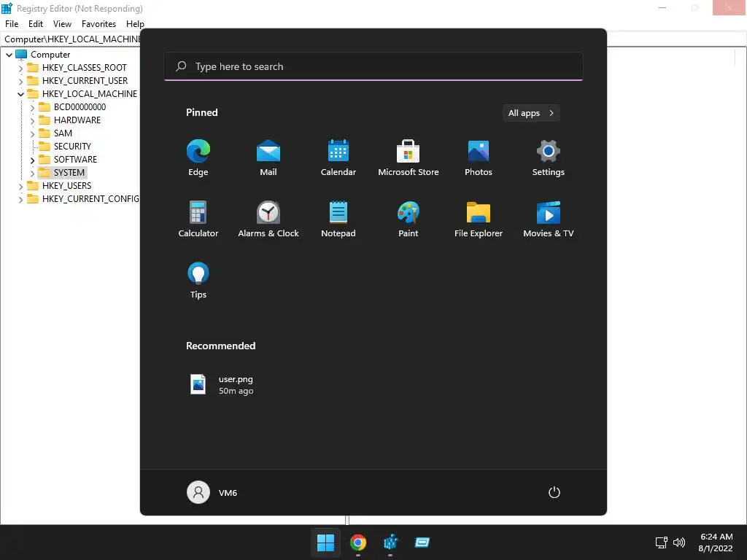Launch the Photos app
This screenshot has height=560, width=747.
479,158
